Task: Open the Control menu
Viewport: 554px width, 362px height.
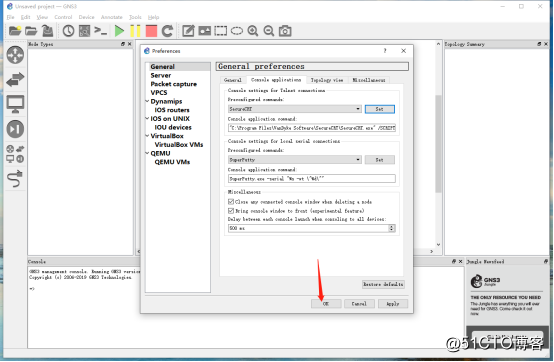Action: click(63, 17)
